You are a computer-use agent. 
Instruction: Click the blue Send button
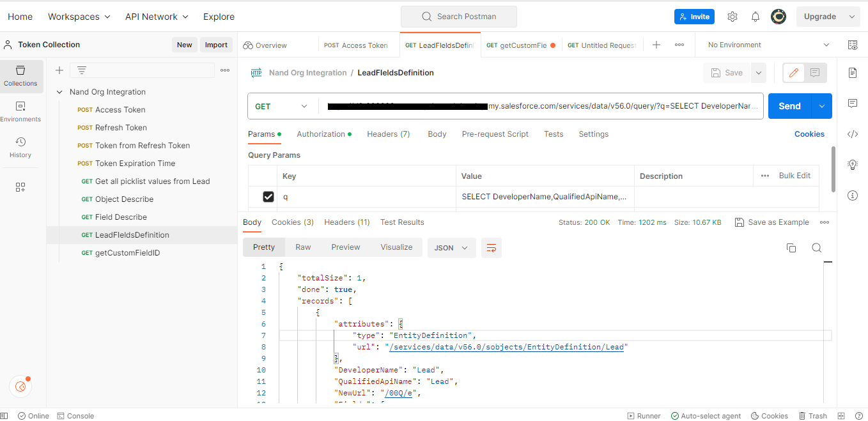789,106
